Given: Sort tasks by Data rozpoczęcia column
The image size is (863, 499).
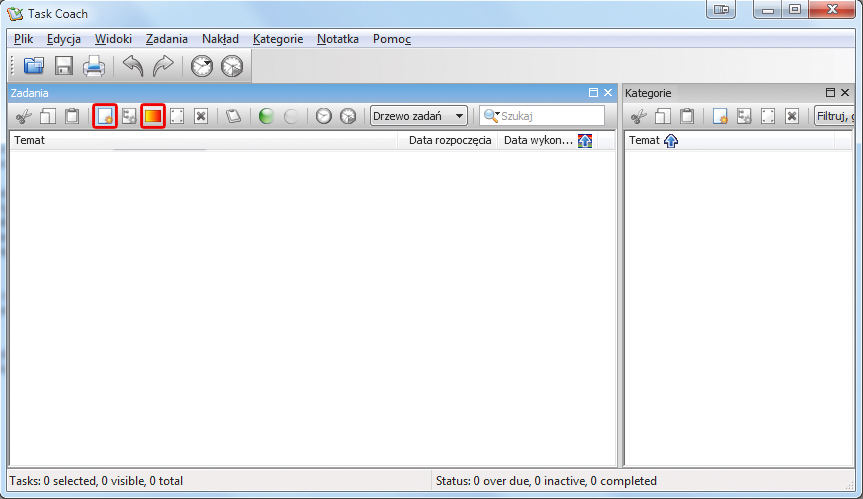Looking at the screenshot, I should click(x=450, y=141).
